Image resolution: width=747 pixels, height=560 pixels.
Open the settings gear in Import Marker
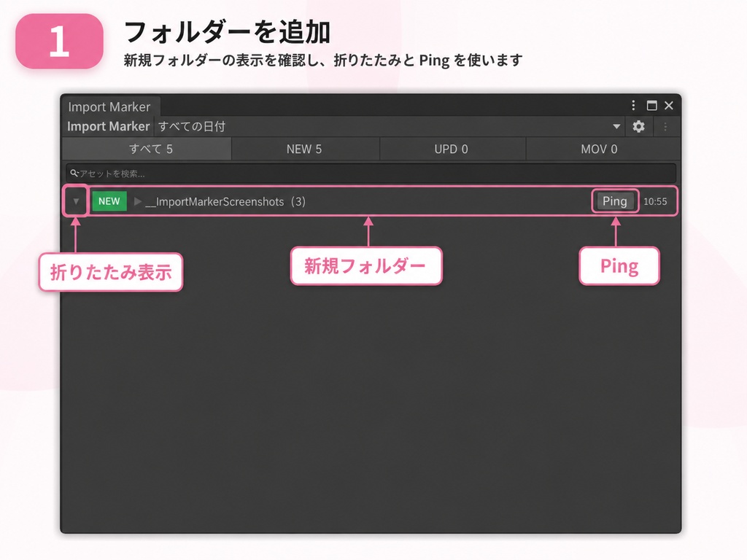tap(638, 127)
